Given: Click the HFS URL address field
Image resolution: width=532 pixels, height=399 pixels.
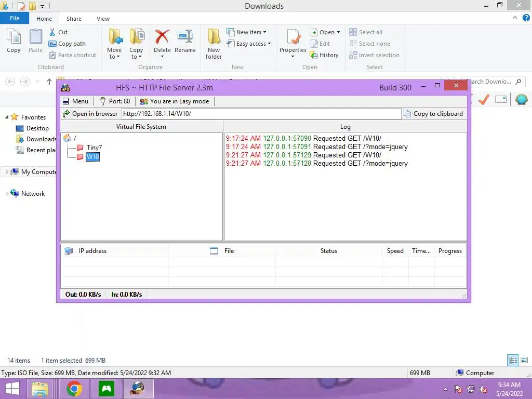Looking at the screenshot, I should 261,114.
